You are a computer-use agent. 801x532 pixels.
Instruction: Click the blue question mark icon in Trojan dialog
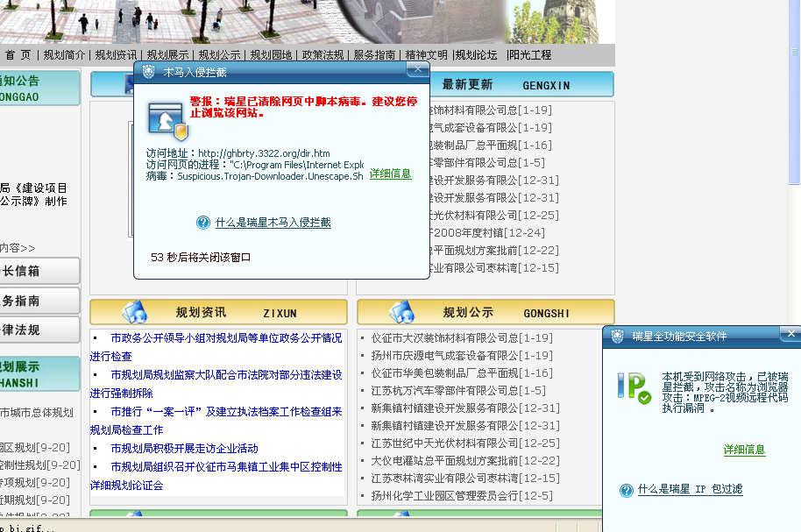[203, 223]
